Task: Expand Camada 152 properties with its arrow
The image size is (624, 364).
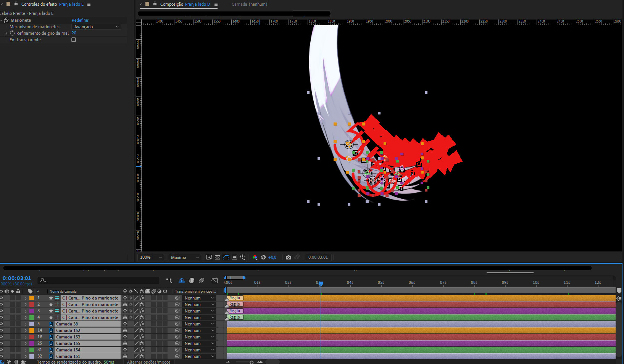Action: tap(26, 330)
